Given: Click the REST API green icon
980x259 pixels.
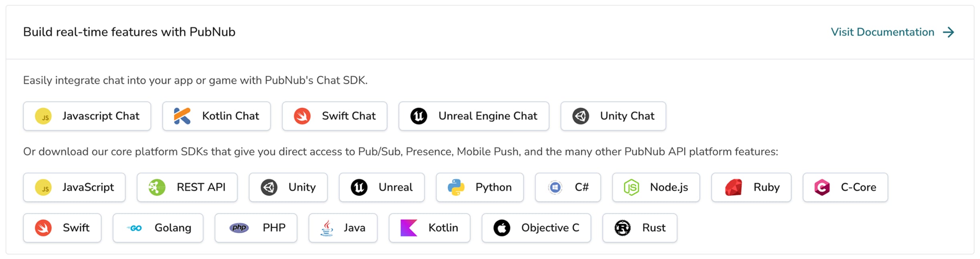Looking at the screenshot, I should point(157,188).
